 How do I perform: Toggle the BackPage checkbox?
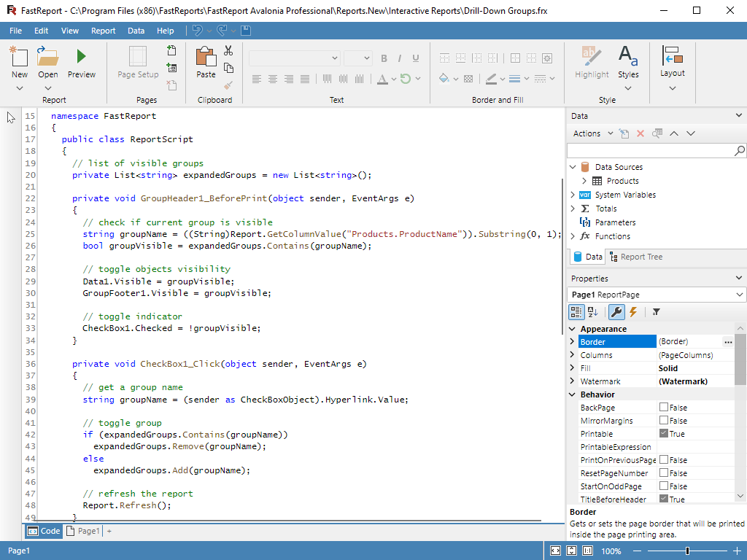(664, 408)
